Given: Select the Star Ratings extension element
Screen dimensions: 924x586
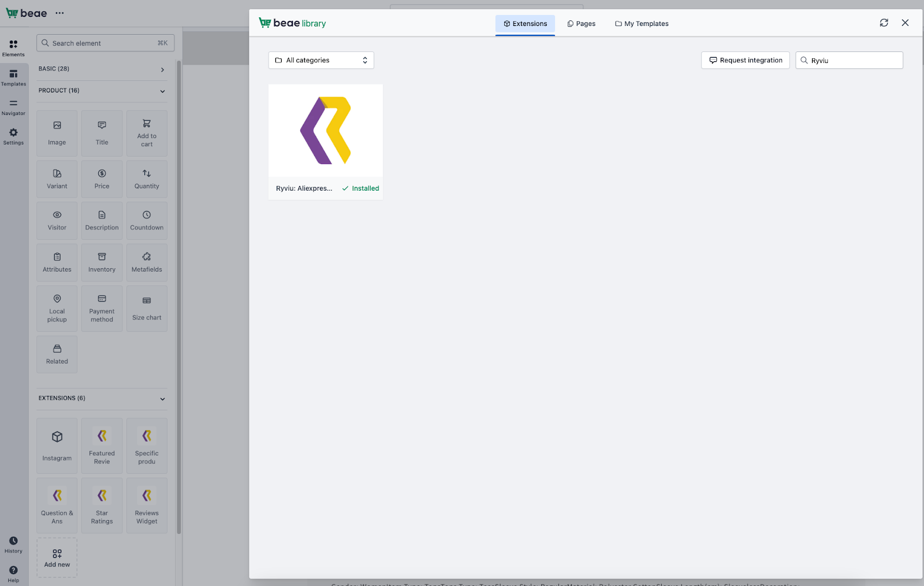Looking at the screenshot, I should pyautogui.click(x=102, y=506).
